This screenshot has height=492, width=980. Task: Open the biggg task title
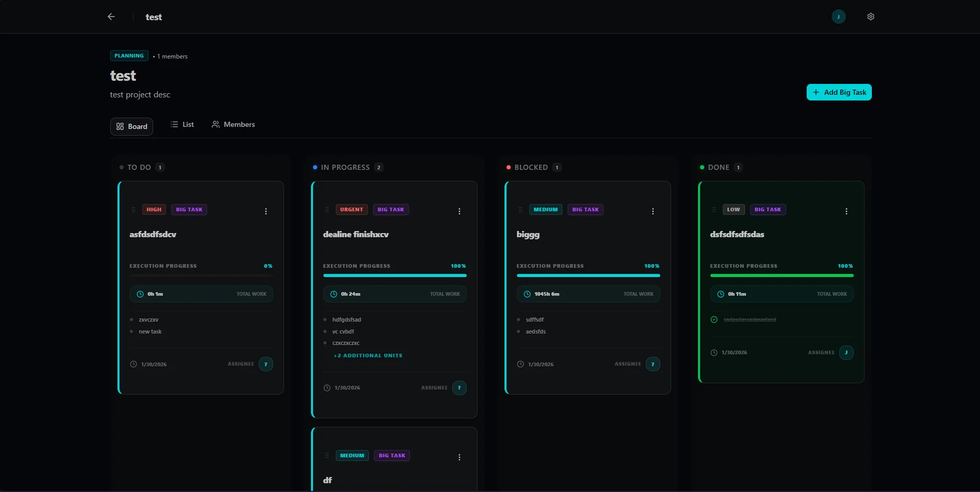pos(528,235)
